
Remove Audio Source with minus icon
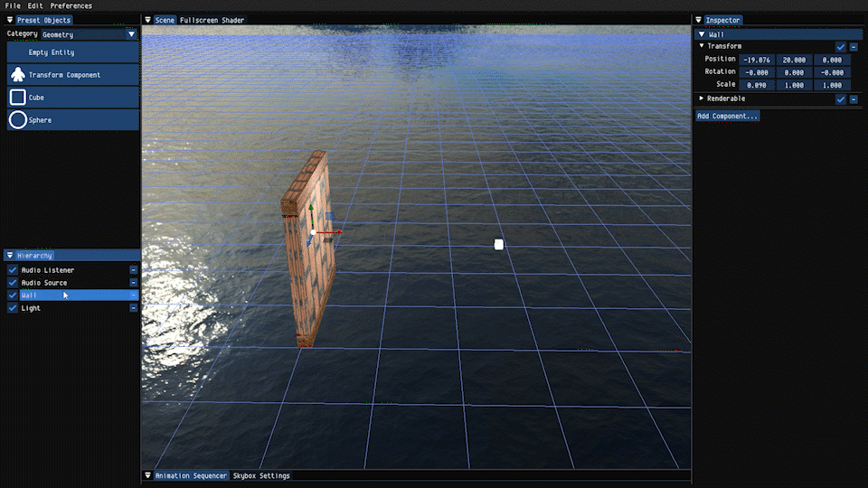coord(134,282)
